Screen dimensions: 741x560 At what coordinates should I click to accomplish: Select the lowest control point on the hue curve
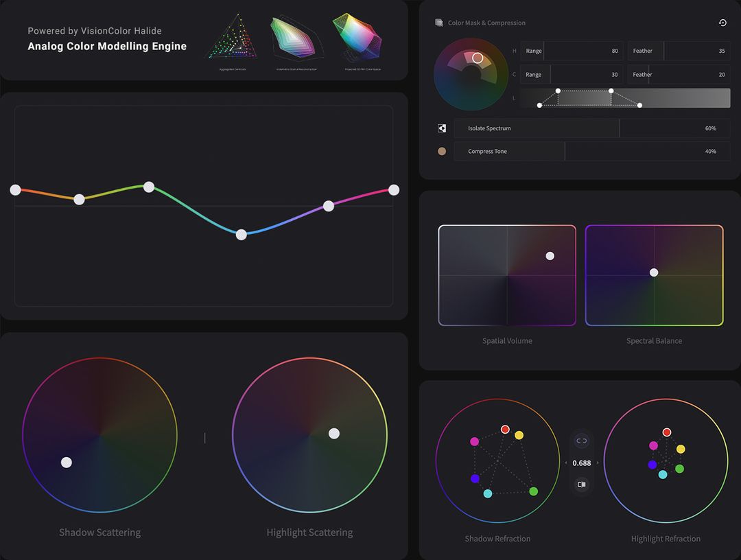coord(241,235)
